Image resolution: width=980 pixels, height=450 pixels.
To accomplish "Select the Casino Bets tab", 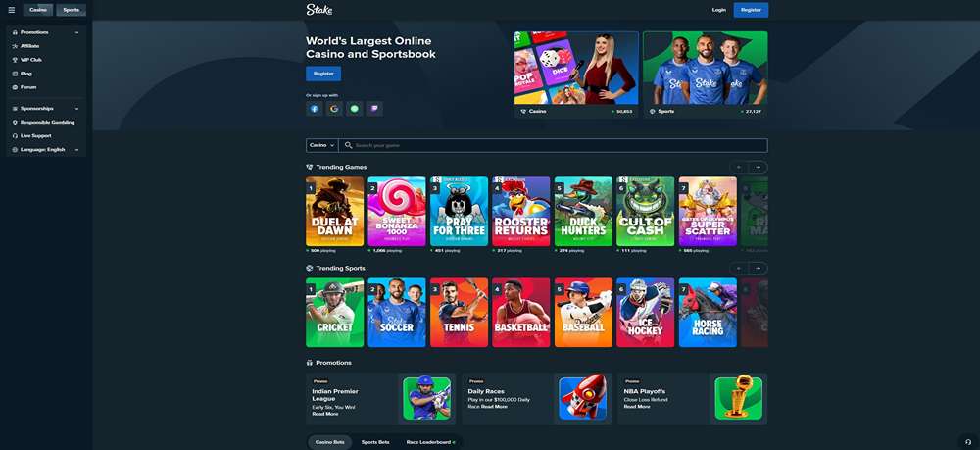I will (330, 442).
